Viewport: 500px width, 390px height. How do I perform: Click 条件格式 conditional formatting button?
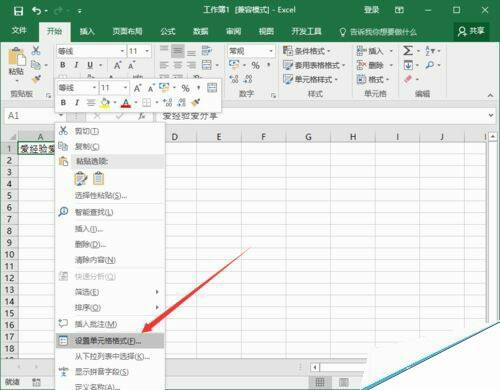307,51
